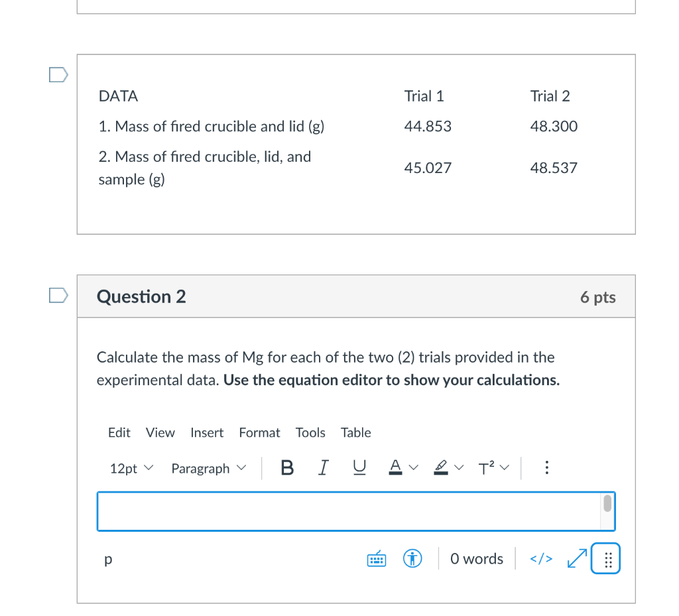This screenshot has width=679, height=616.
Task: Open the accessibility checker
Action: coord(412,558)
